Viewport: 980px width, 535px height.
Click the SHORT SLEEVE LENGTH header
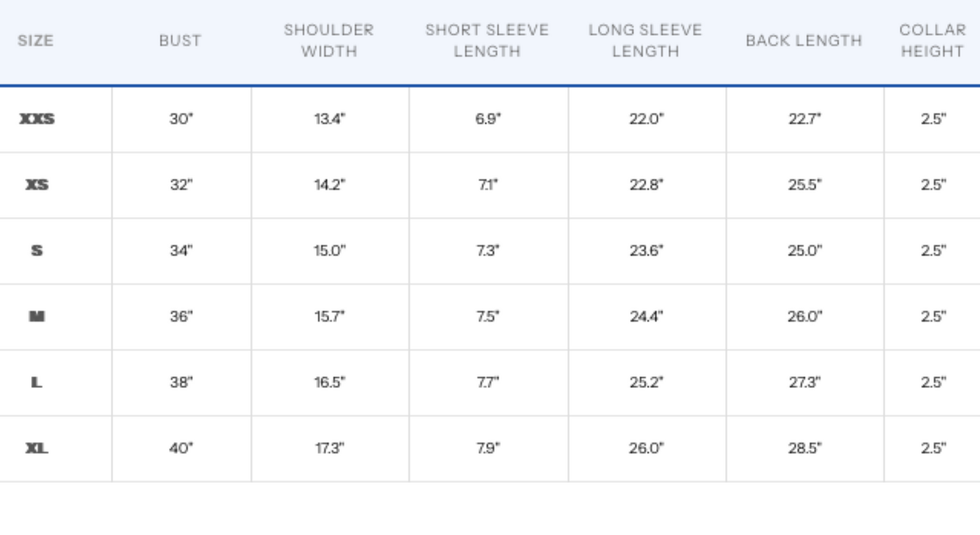coord(487,40)
